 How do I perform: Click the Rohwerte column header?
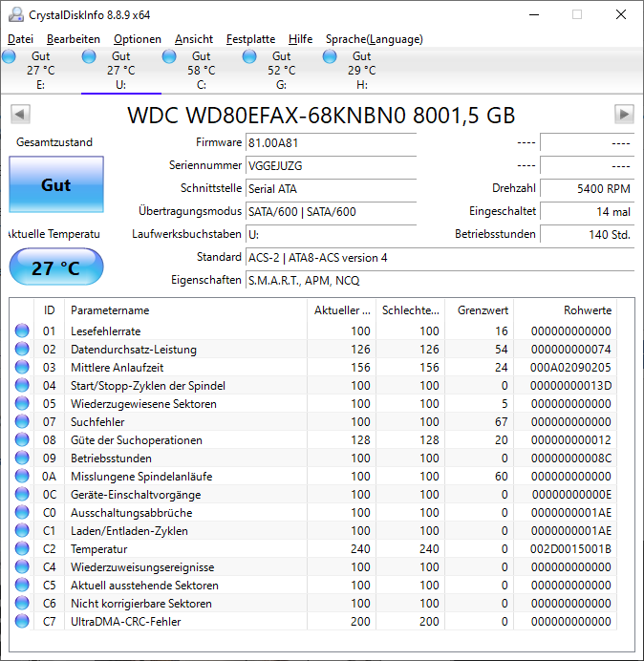565,310
